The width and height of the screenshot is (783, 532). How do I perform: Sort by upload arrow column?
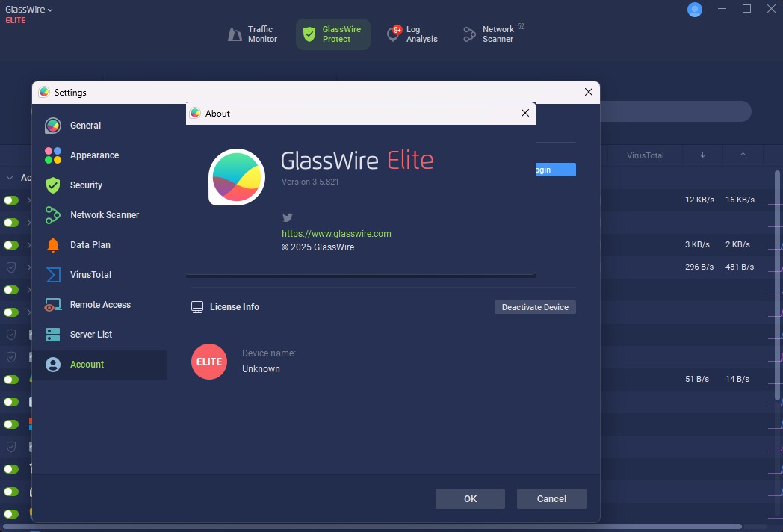click(743, 155)
